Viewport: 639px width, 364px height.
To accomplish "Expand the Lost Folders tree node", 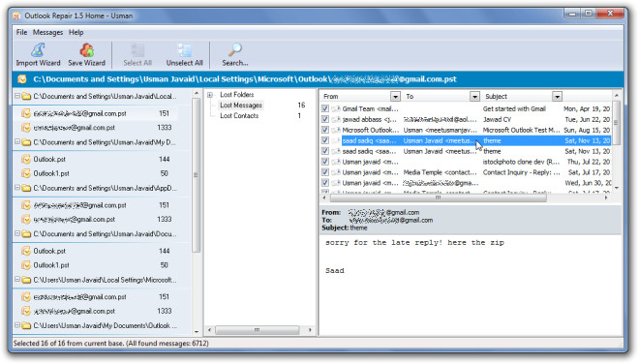I will [210, 95].
